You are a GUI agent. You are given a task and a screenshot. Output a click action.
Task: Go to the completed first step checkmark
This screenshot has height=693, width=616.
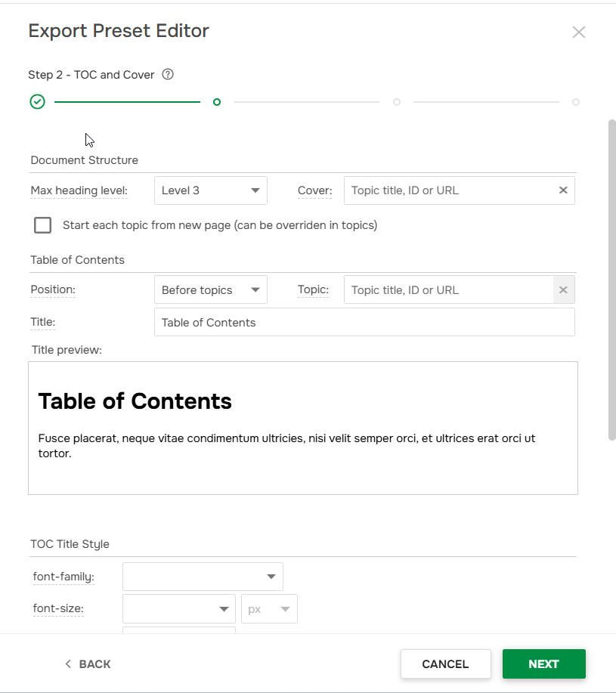pyautogui.click(x=38, y=102)
